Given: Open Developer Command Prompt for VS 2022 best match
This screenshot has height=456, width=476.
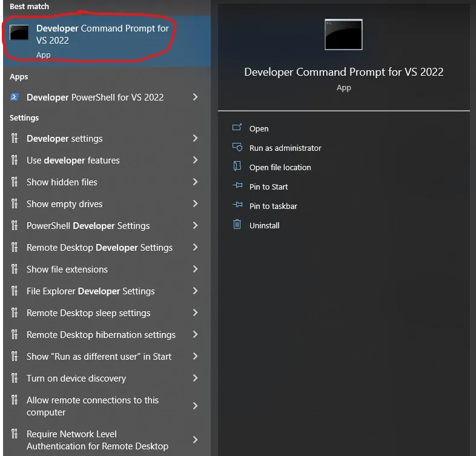Looking at the screenshot, I should pos(107,41).
